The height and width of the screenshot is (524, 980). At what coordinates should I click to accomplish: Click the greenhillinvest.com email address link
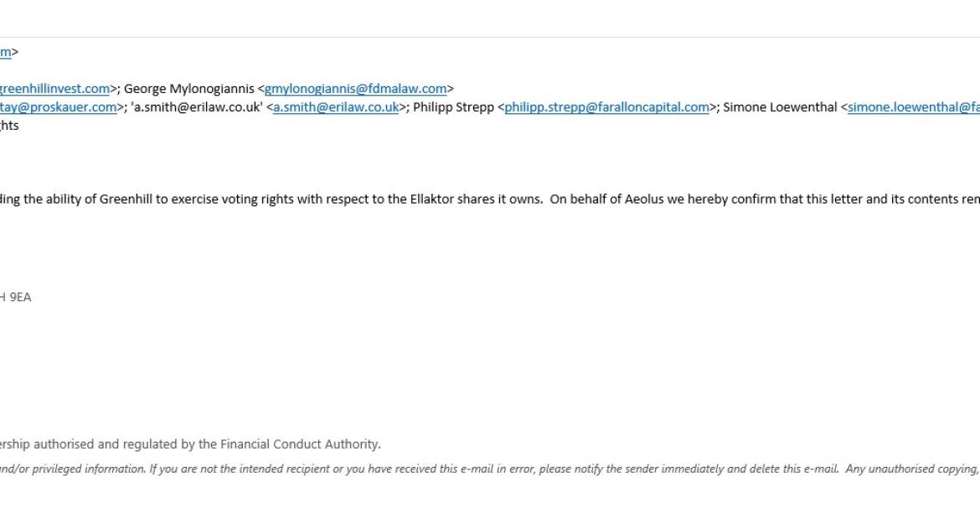[x=55, y=89]
